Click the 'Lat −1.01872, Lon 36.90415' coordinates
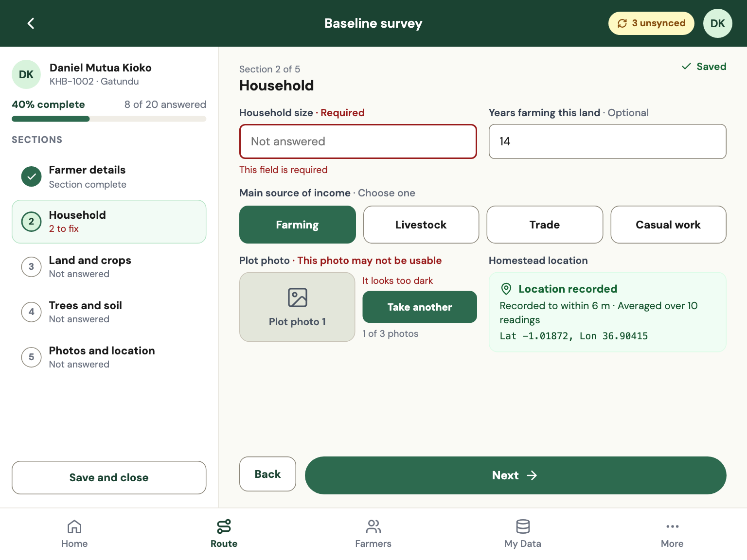 (x=574, y=336)
